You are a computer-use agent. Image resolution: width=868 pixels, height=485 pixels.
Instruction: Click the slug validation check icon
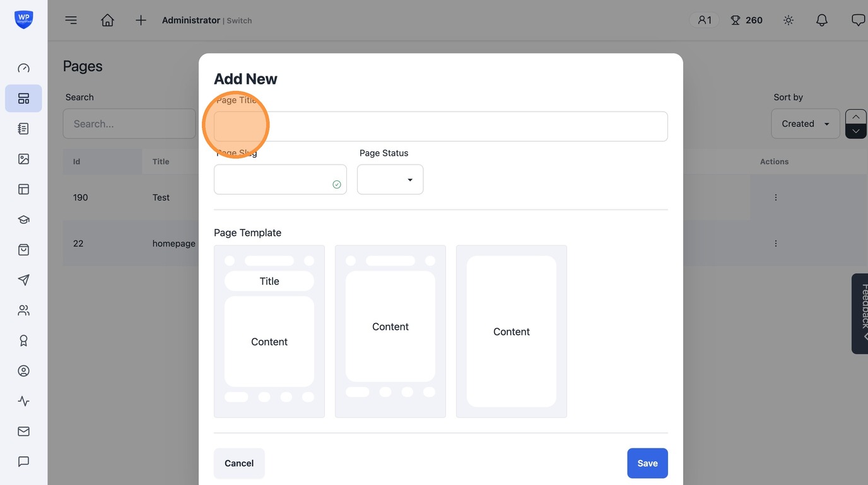[x=337, y=184]
